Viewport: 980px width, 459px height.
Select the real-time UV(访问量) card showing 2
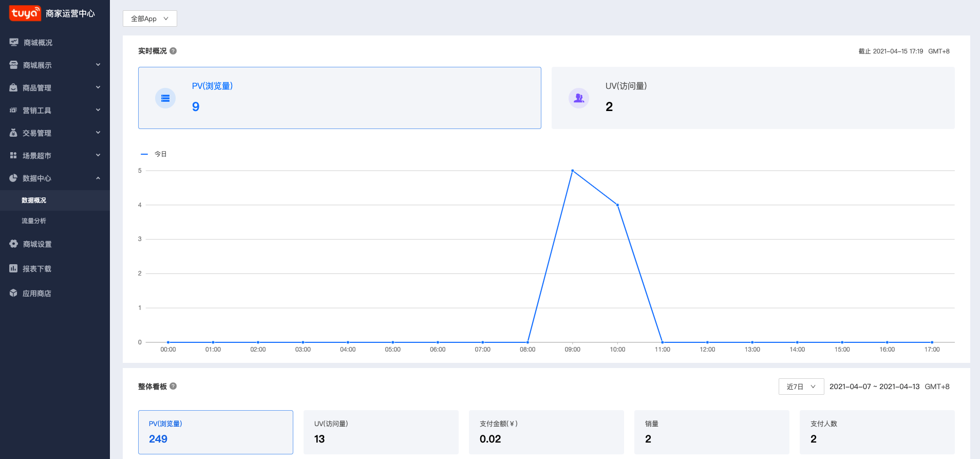click(753, 98)
